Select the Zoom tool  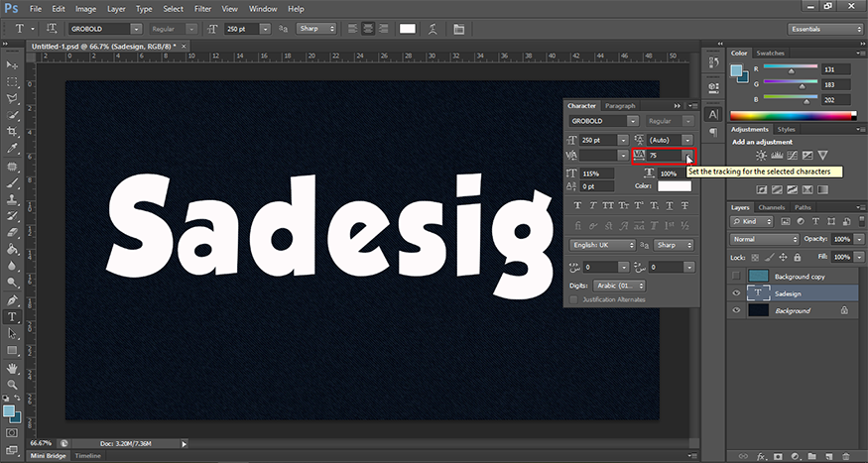point(12,385)
